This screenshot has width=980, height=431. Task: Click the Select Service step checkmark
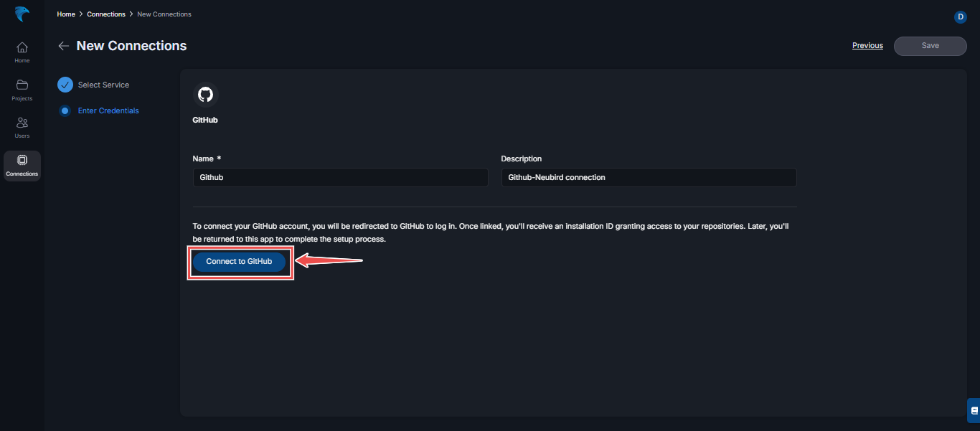(65, 84)
